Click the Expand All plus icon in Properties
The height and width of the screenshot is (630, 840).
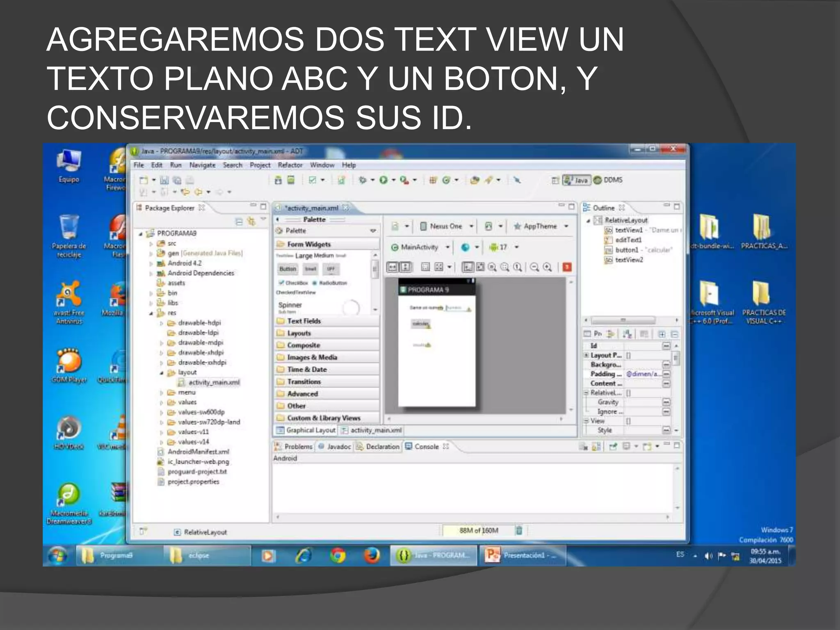pos(662,334)
